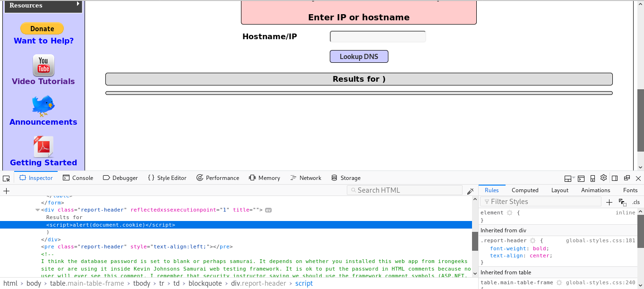Open the DevTools settings gear
Viewport: 644px width, 289px height.
[x=603, y=178]
